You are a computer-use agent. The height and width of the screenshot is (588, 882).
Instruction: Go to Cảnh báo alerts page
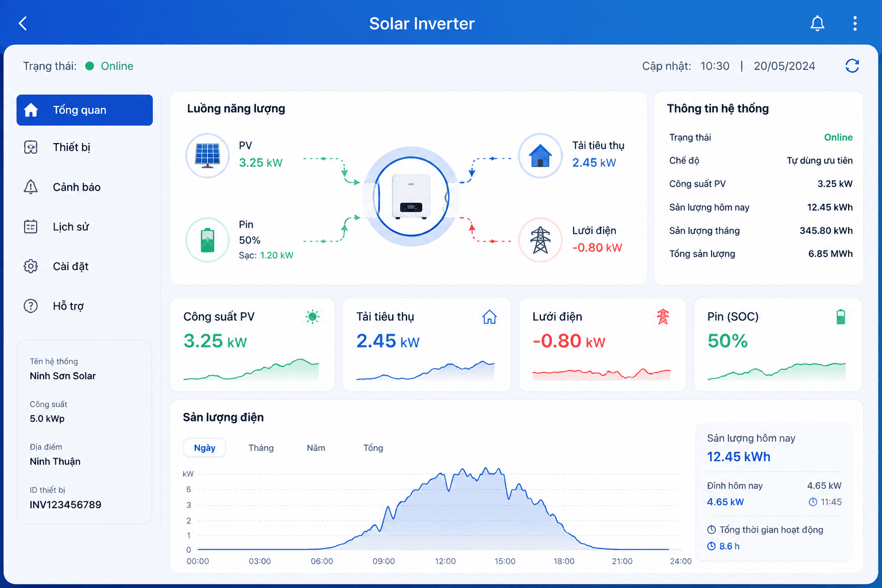(84, 187)
